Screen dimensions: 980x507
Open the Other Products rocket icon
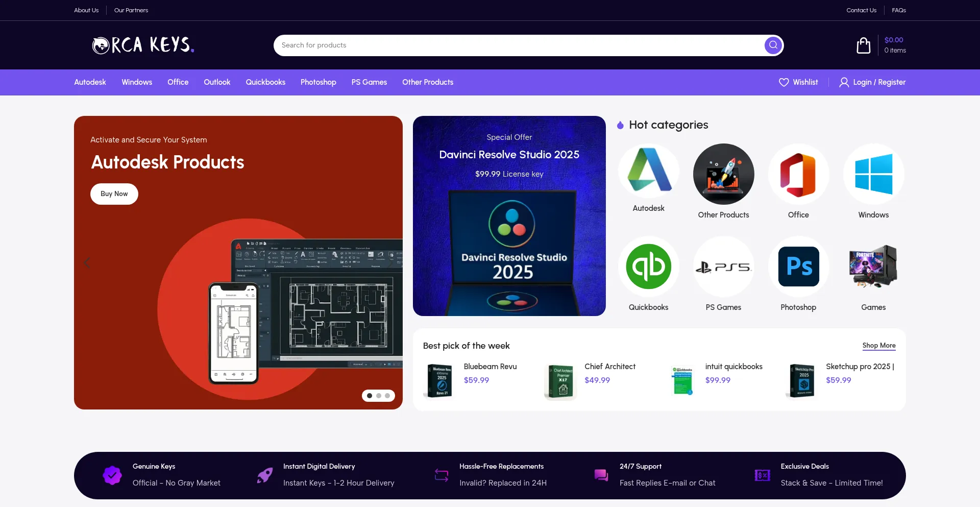click(724, 174)
